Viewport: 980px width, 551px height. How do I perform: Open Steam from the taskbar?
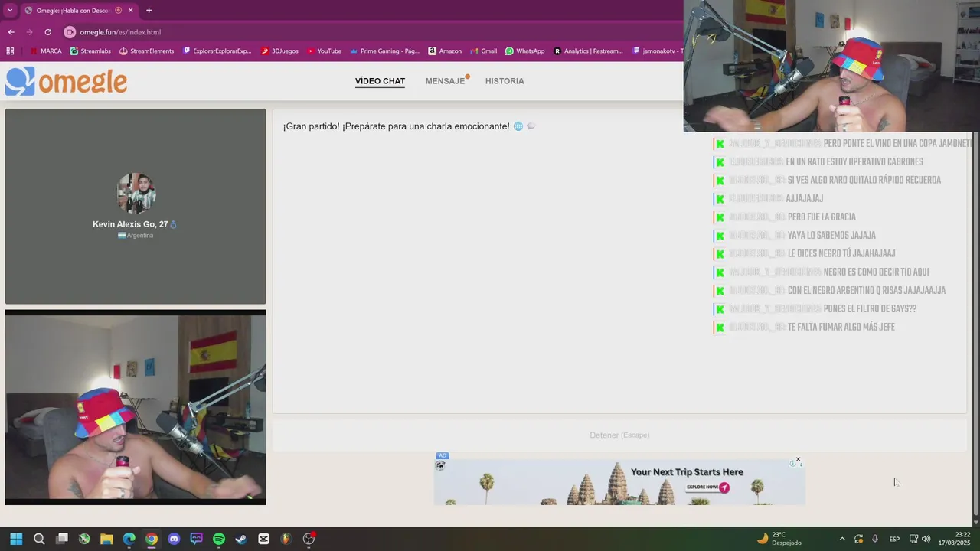(241, 539)
